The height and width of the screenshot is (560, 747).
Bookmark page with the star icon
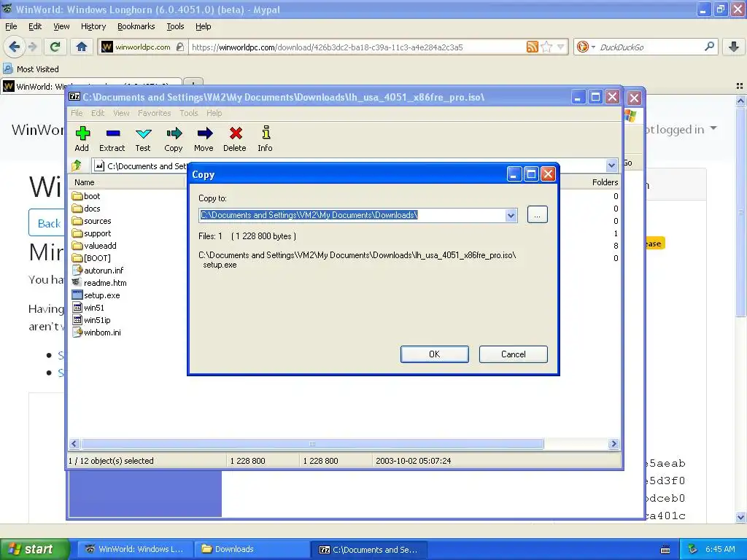547,47
